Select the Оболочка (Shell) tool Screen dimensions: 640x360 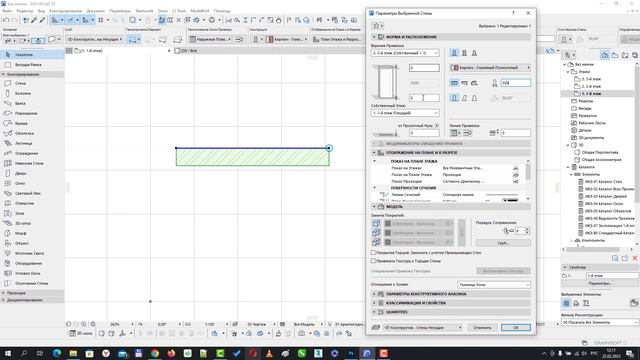point(24,133)
